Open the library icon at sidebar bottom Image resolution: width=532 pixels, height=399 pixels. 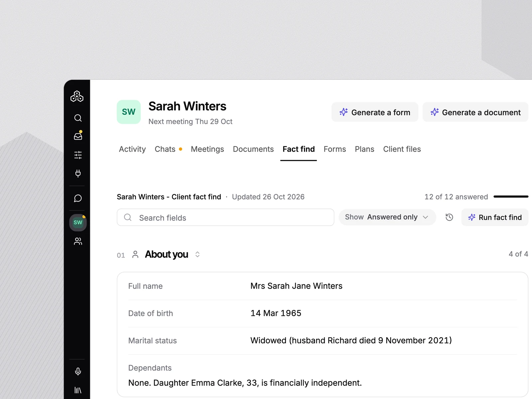point(78,390)
